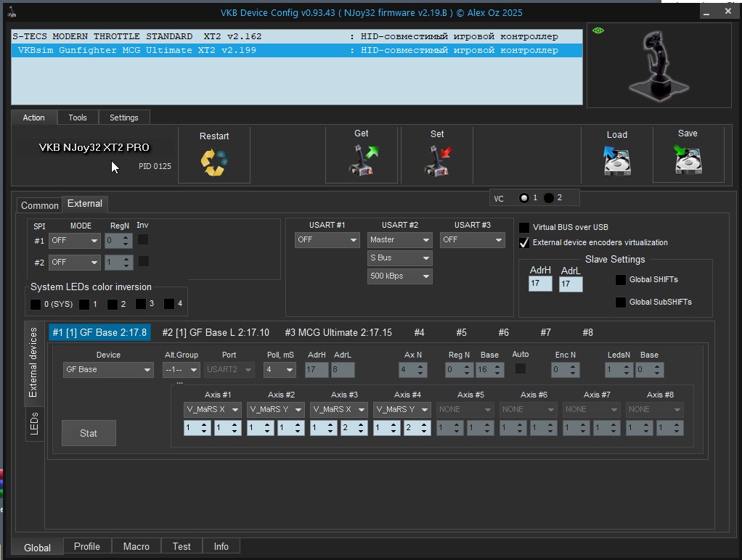Click the Save disk icon

pyautogui.click(x=687, y=160)
